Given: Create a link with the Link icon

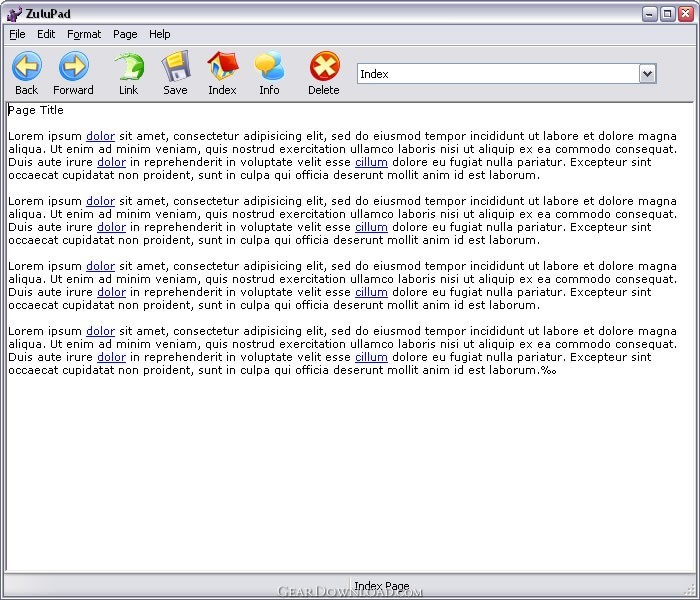Looking at the screenshot, I should [x=129, y=66].
